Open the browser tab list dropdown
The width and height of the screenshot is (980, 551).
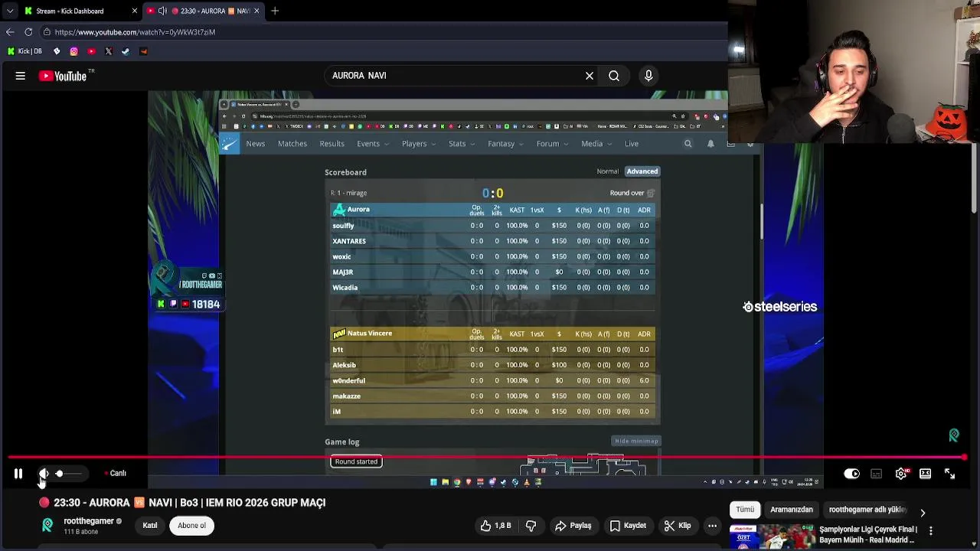tap(10, 11)
